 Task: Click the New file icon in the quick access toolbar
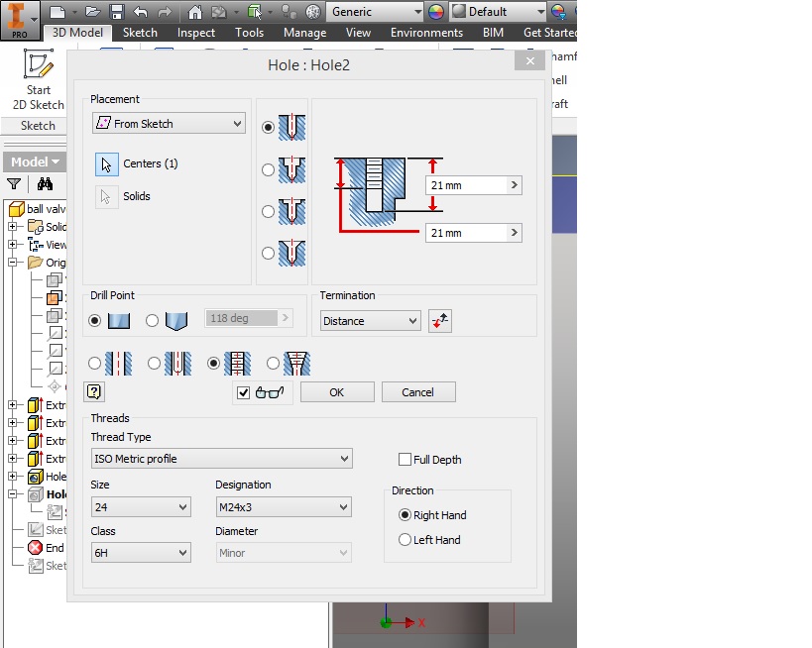(57, 11)
